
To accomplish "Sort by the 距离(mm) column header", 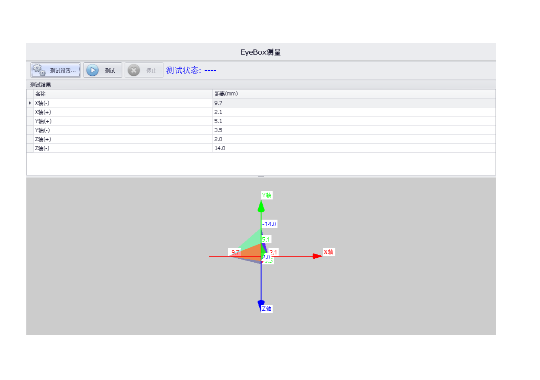I will click(354, 94).
